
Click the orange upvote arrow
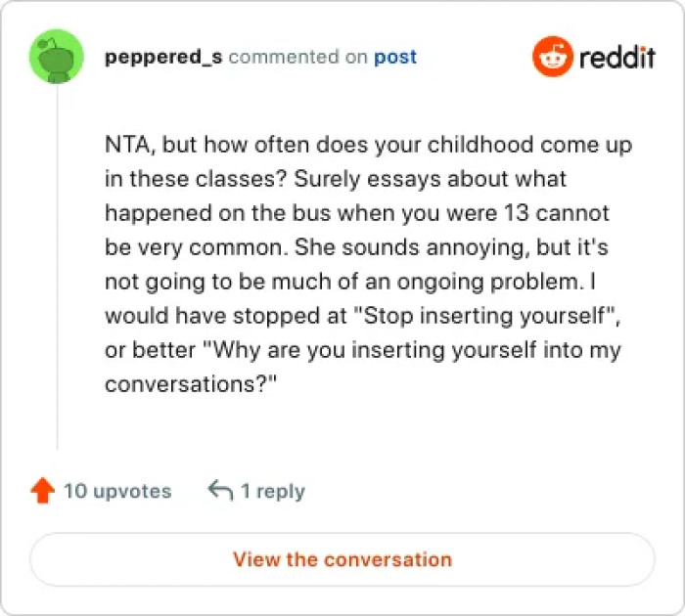tap(42, 491)
